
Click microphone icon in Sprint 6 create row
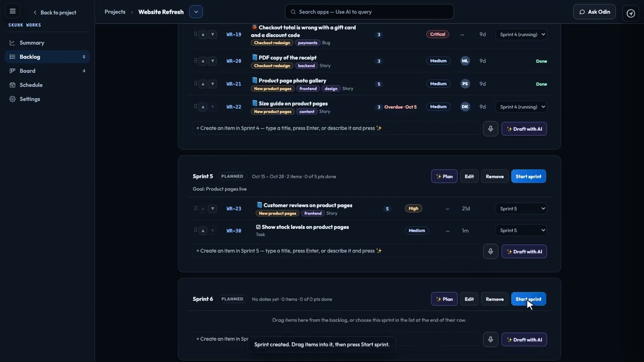491,339
